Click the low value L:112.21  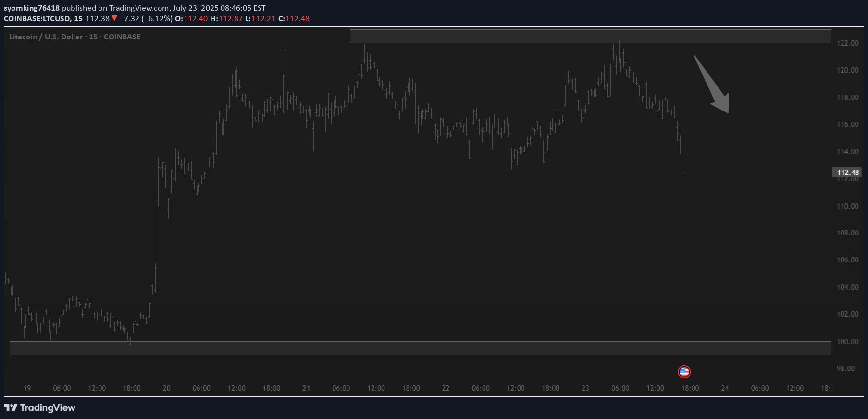(x=260, y=18)
